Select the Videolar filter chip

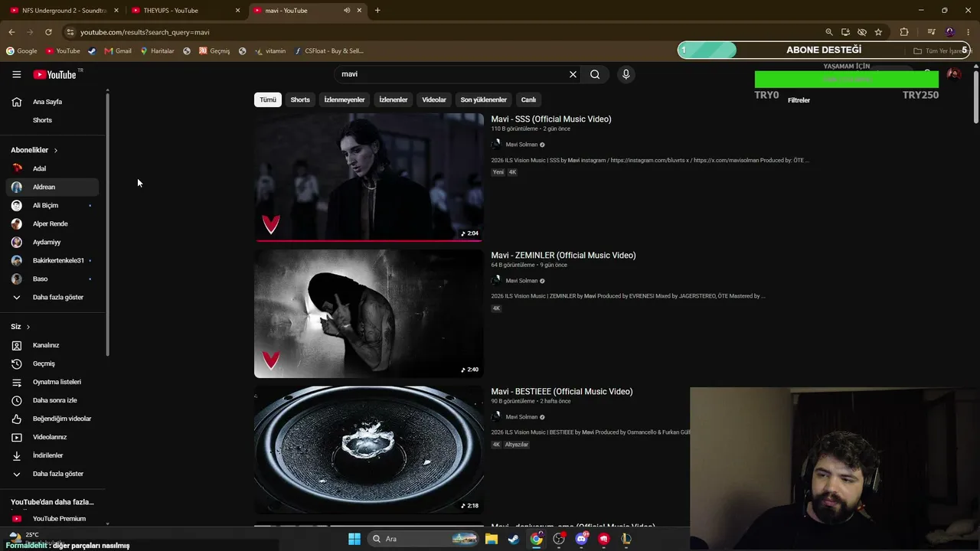tap(434, 99)
